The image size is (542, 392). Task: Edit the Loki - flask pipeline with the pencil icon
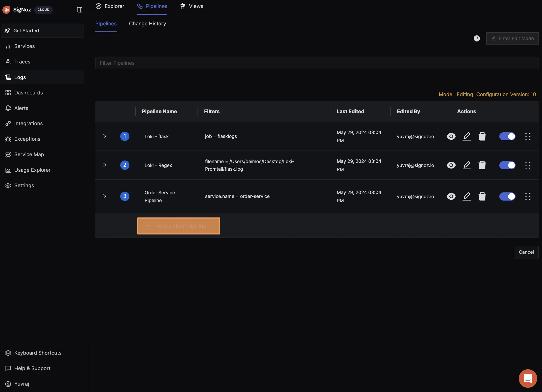(467, 136)
